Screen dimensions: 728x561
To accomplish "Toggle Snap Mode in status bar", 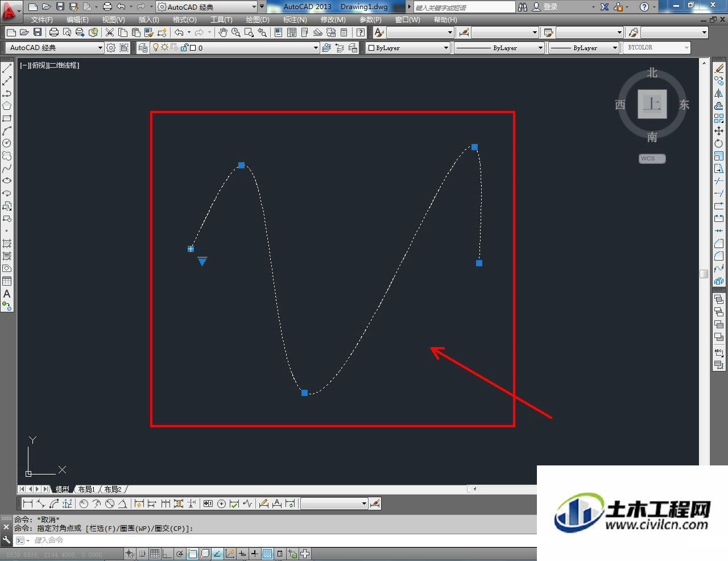I will point(142,554).
